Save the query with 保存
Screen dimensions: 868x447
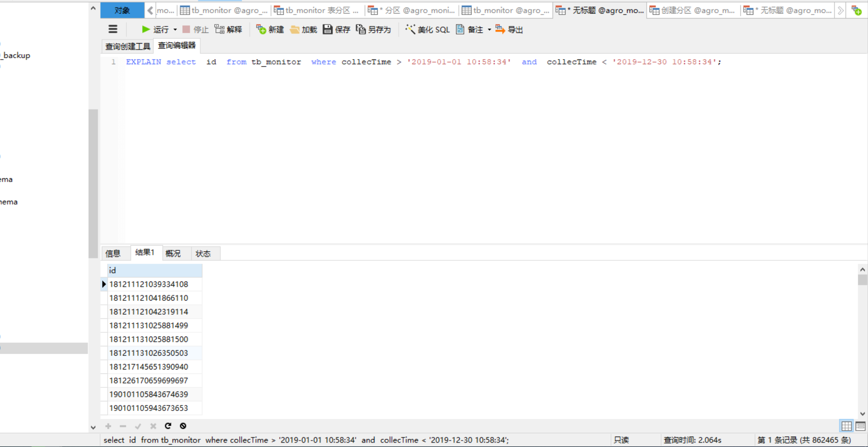click(337, 30)
